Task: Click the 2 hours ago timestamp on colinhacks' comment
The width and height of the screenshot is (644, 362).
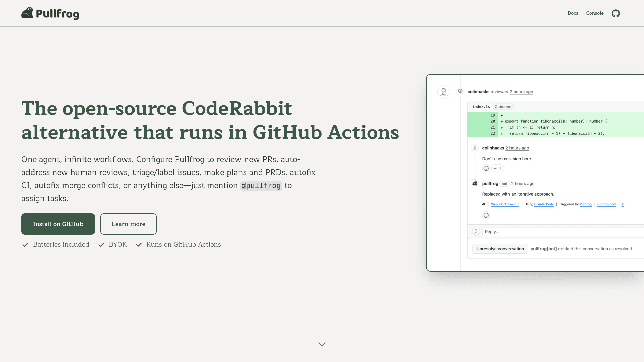Action: (x=517, y=148)
